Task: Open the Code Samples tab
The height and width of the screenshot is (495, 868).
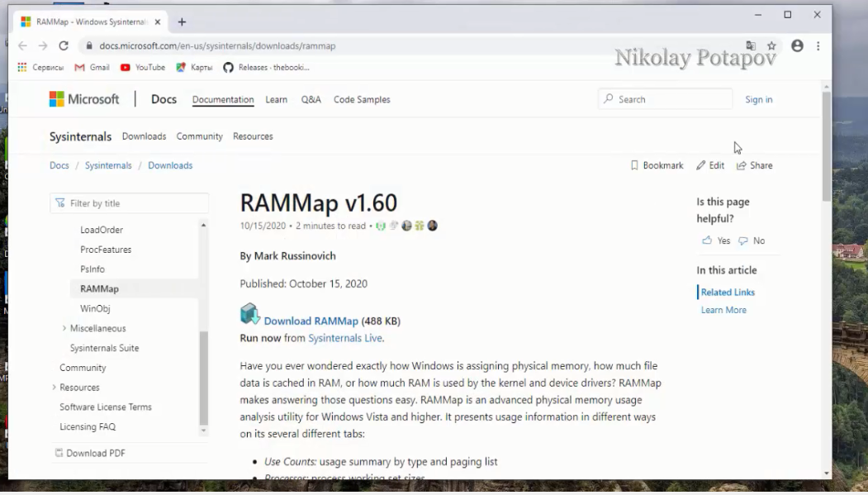Action: click(362, 100)
